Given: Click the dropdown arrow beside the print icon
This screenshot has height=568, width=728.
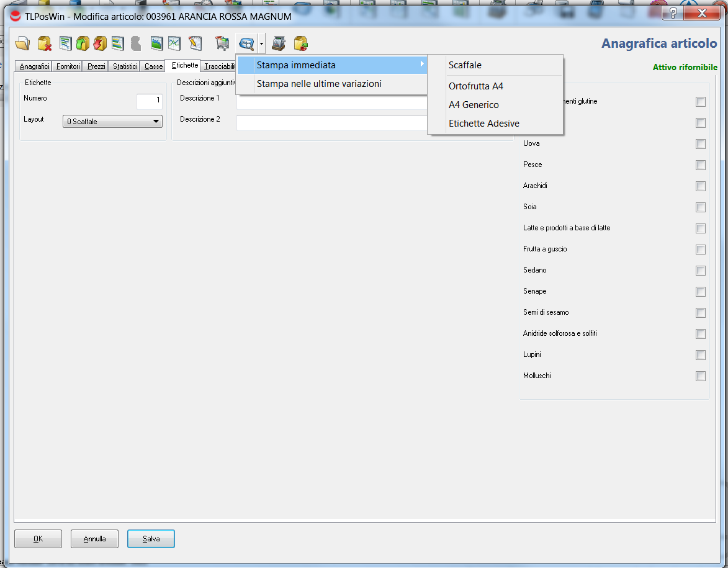Looking at the screenshot, I should click(x=262, y=44).
